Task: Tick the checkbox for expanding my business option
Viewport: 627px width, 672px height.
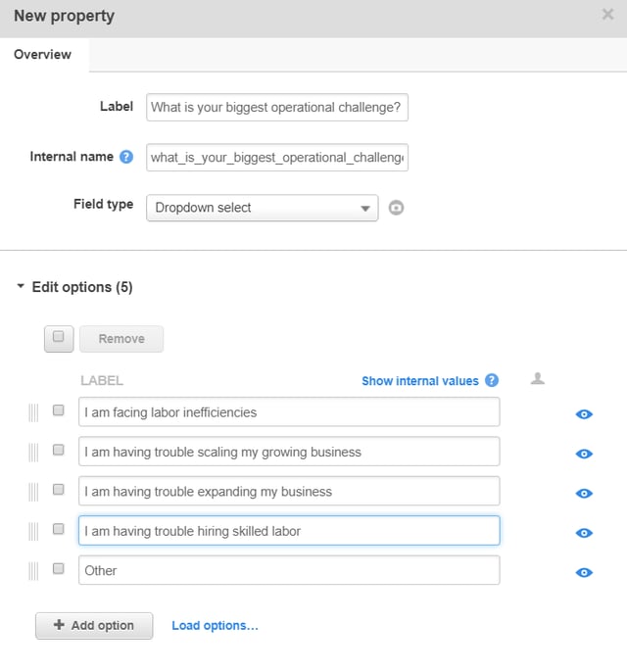Action: [x=59, y=490]
